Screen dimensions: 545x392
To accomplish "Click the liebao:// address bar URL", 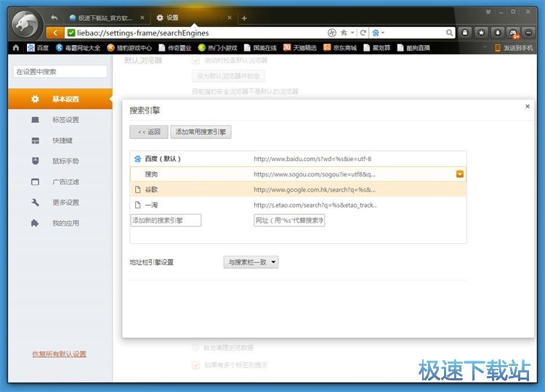I will pos(143,33).
